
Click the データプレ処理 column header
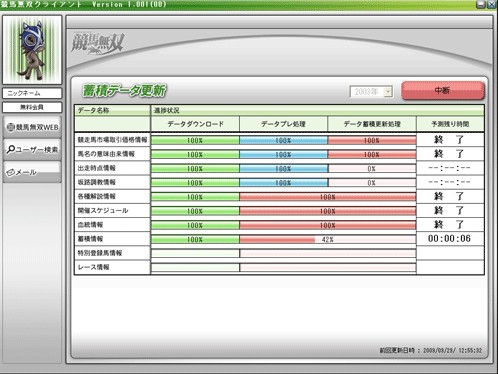click(283, 124)
